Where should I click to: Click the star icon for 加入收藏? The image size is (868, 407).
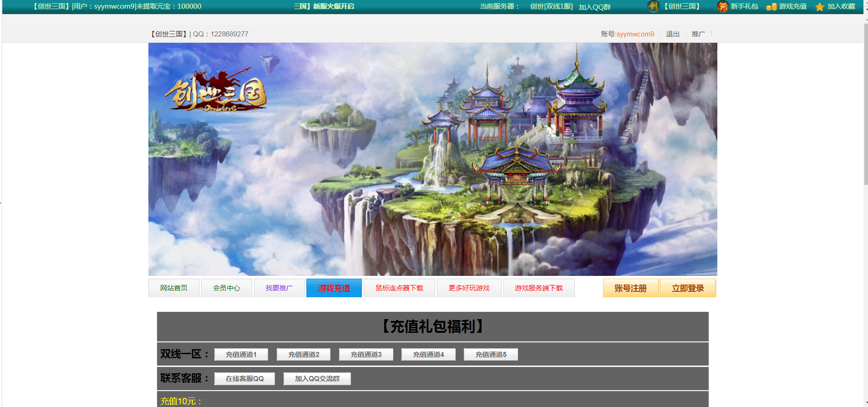click(820, 7)
